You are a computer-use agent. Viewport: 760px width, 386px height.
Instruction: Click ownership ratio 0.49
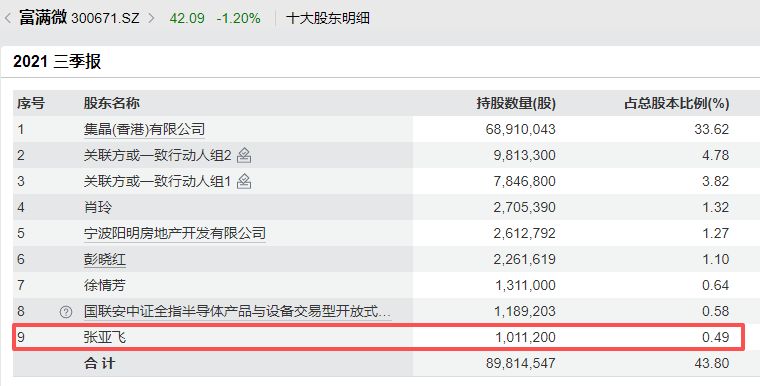click(x=715, y=337)
